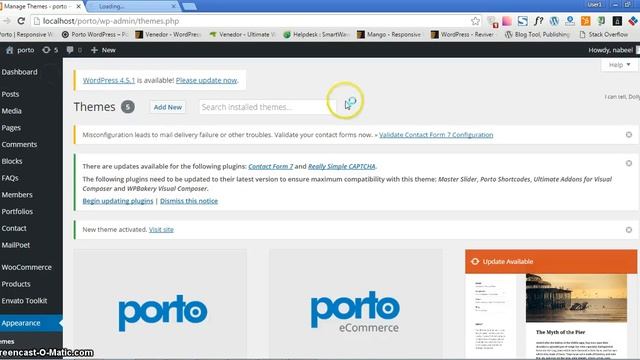Bookmark this page using the star icon

click(475, 21)
